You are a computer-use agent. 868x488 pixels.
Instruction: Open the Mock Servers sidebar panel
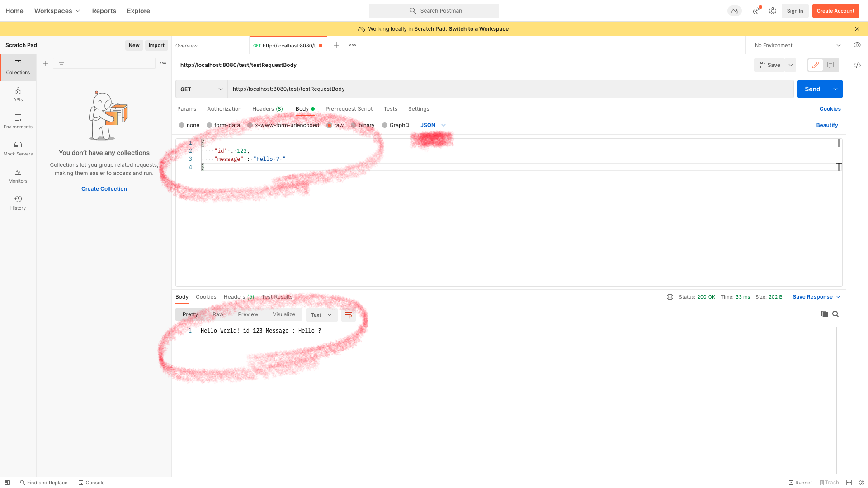pyautogui.click(x=18, y=148)
